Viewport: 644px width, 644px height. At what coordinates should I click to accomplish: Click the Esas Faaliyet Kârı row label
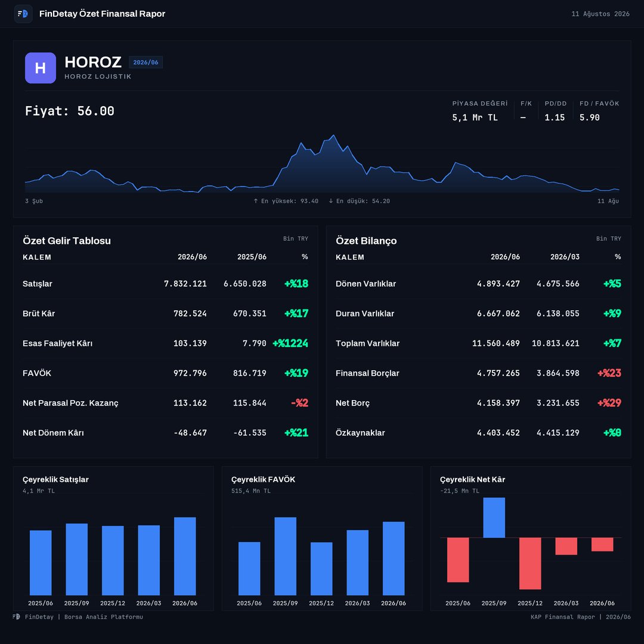coord(57,343)
